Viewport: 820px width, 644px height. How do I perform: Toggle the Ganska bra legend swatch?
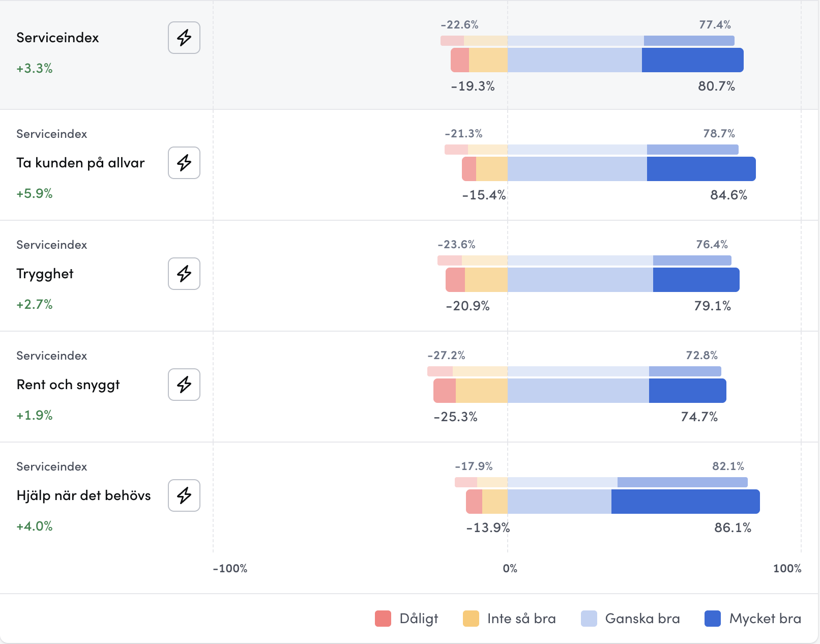(x=589, y=619)
